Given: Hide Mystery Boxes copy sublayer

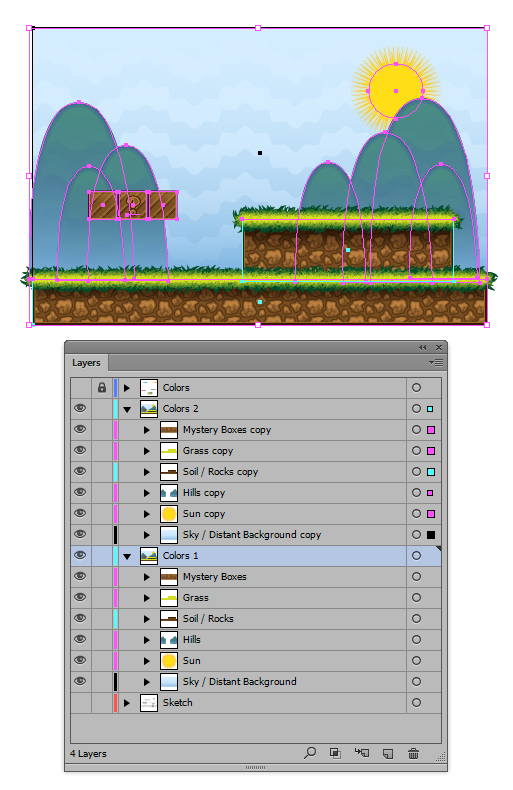Looking at the screenshot, I should click(80, 429).
